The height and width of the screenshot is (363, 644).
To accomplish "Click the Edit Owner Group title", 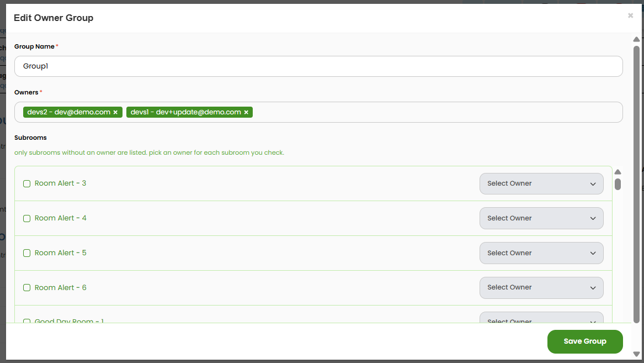I will (x=54, y=18).
